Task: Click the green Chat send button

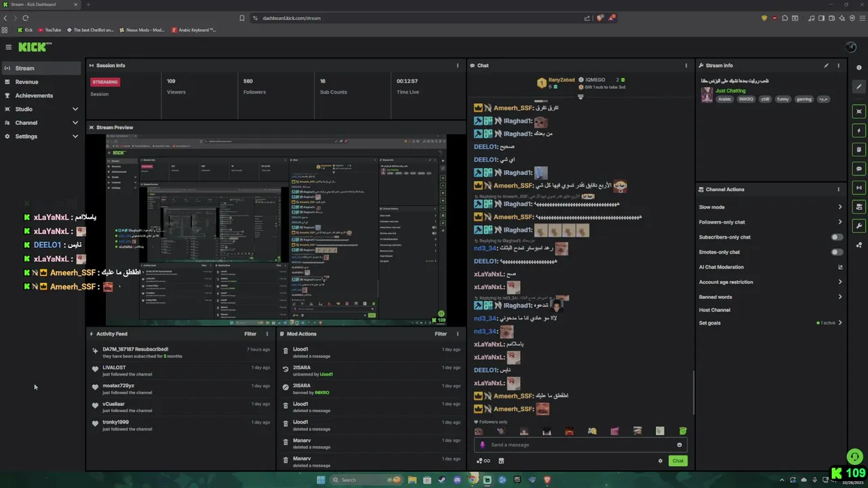Action: [x=678, y=461]
